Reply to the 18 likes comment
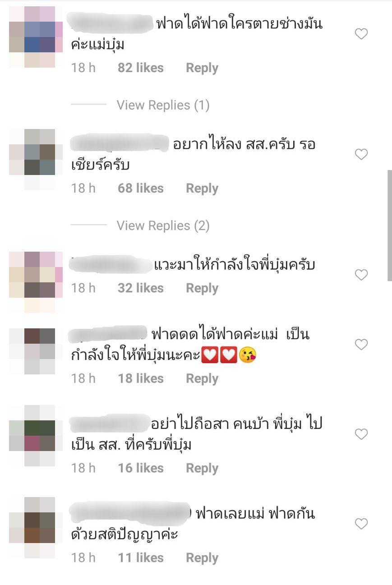 coord(202,379)
